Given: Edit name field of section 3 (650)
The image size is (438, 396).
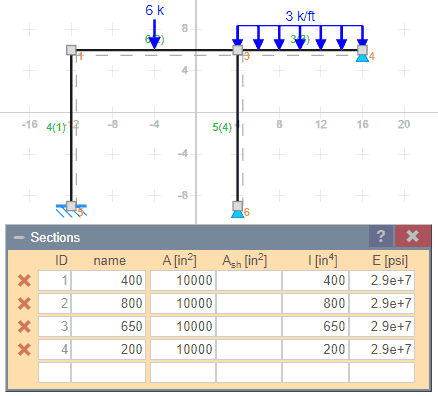Looking at the screenshot, I should pos(108,326).
